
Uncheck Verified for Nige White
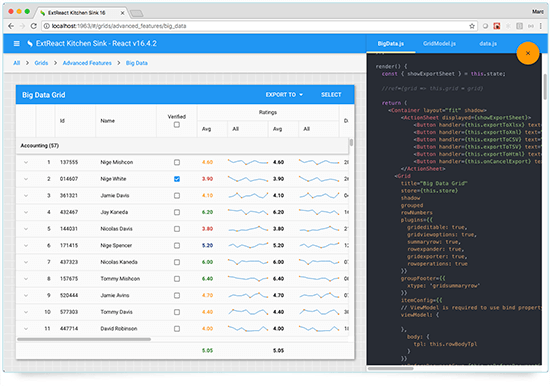(x=177, y=179)
